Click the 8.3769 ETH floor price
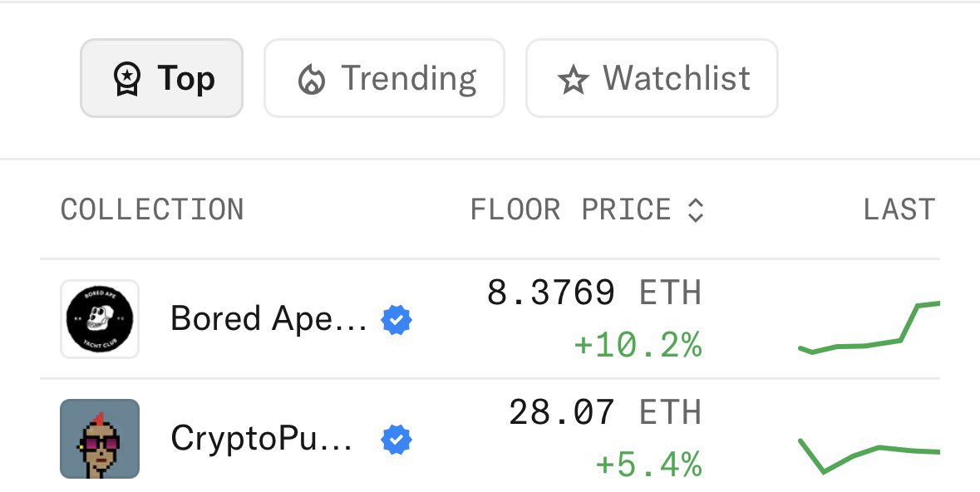 [593, 293]
